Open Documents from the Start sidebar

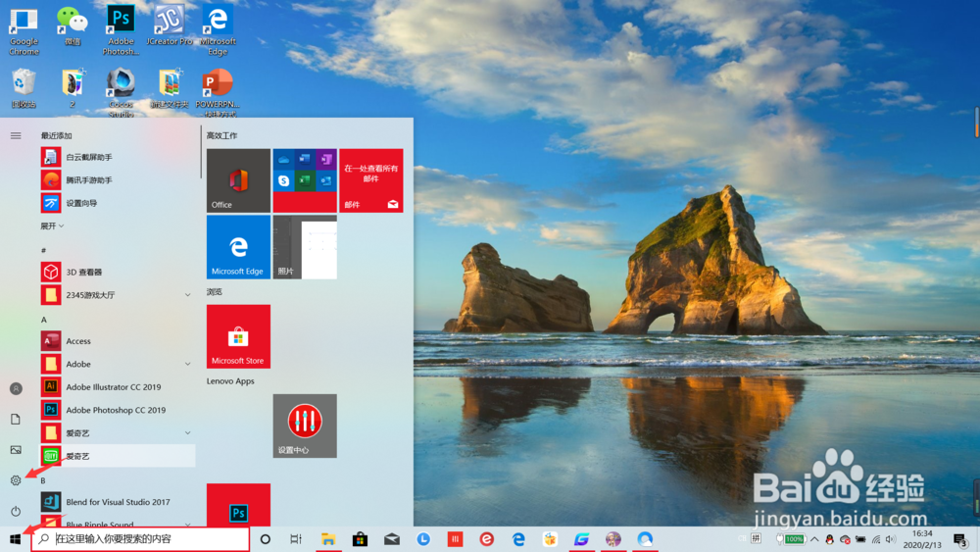coord(16,420)
